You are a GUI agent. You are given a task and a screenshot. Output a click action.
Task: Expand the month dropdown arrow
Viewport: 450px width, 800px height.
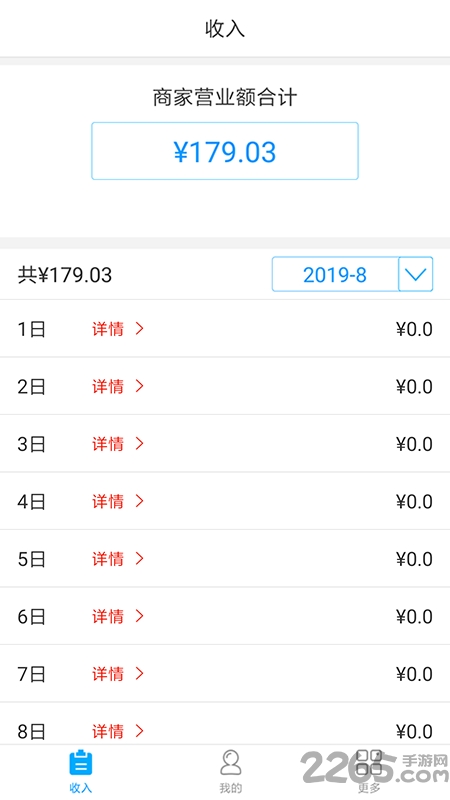[x=415, y=274]
